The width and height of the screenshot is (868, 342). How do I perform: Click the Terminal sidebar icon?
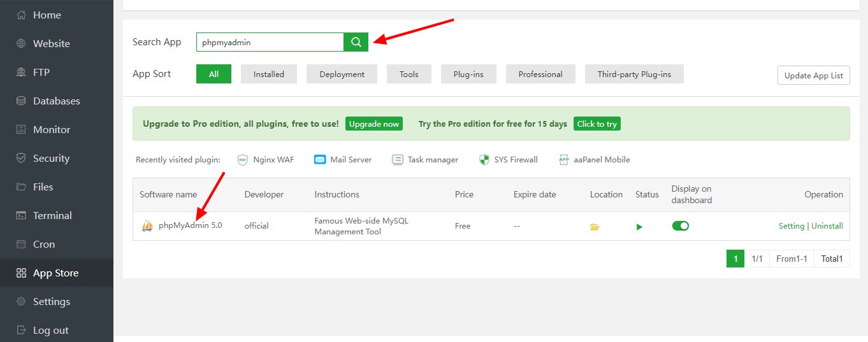coord(21,215)
